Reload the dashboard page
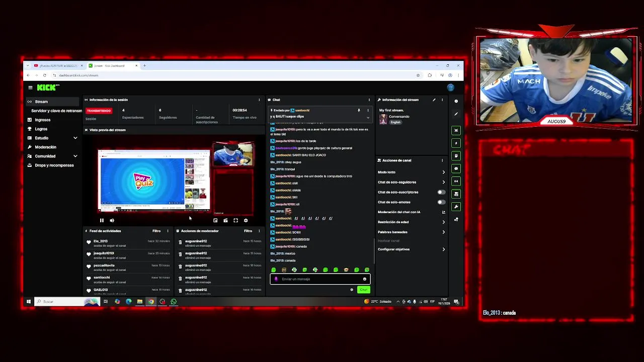The width and height of the screenshot is (644, 362). [x=44, y=75]
